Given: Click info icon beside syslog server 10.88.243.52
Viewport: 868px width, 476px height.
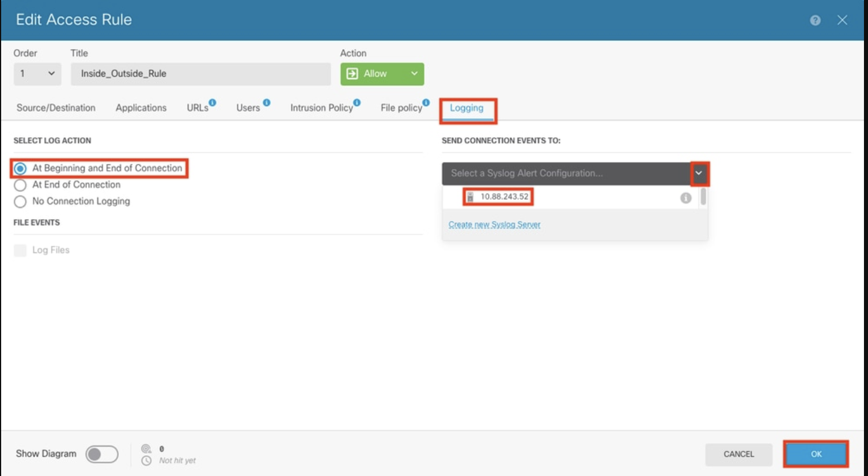Looking at the screenshot, I should pyautogui.click(x=685, y=198).
